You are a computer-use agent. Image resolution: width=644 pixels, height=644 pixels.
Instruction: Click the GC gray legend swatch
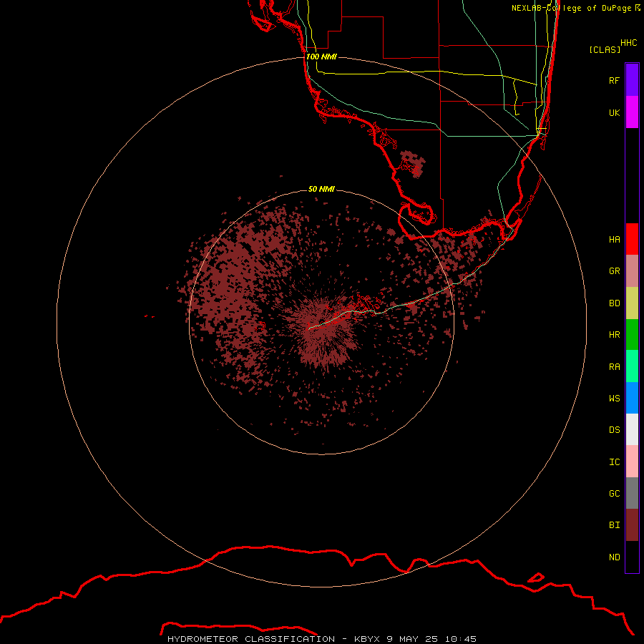(632, 493)
